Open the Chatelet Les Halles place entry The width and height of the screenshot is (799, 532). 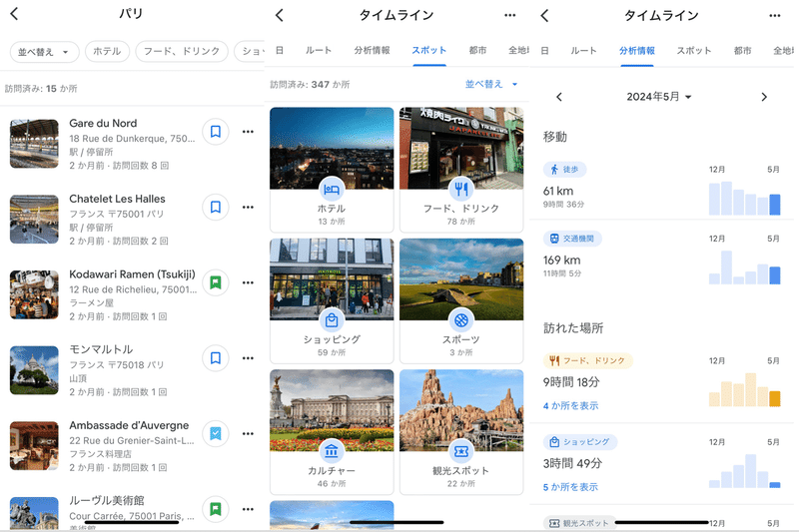[x=132, y=219]
